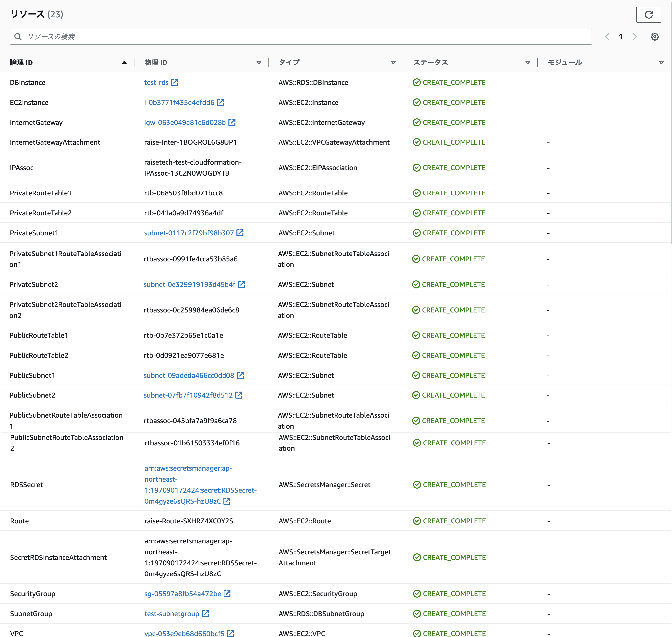Click the refresh icon to reload resources
Image resolution: width=672 pixels, height=637 pixels.
pyautogui.click(x=649, y=15)
